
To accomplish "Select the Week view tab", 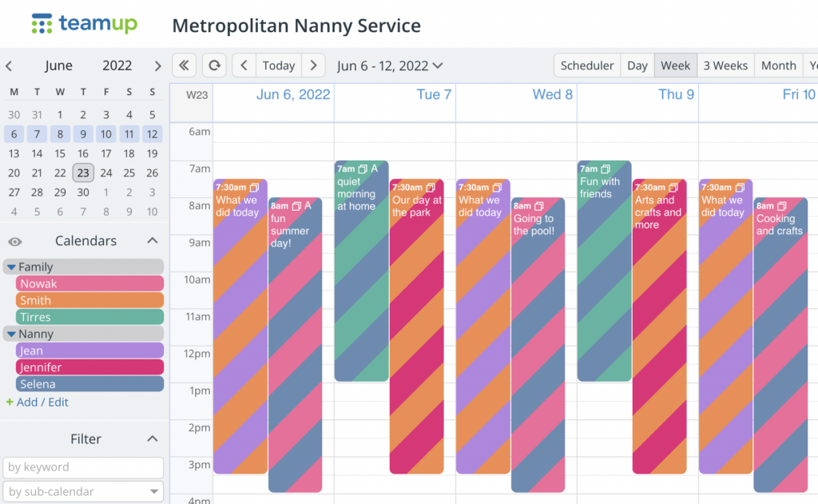I will tap(675, 65).
